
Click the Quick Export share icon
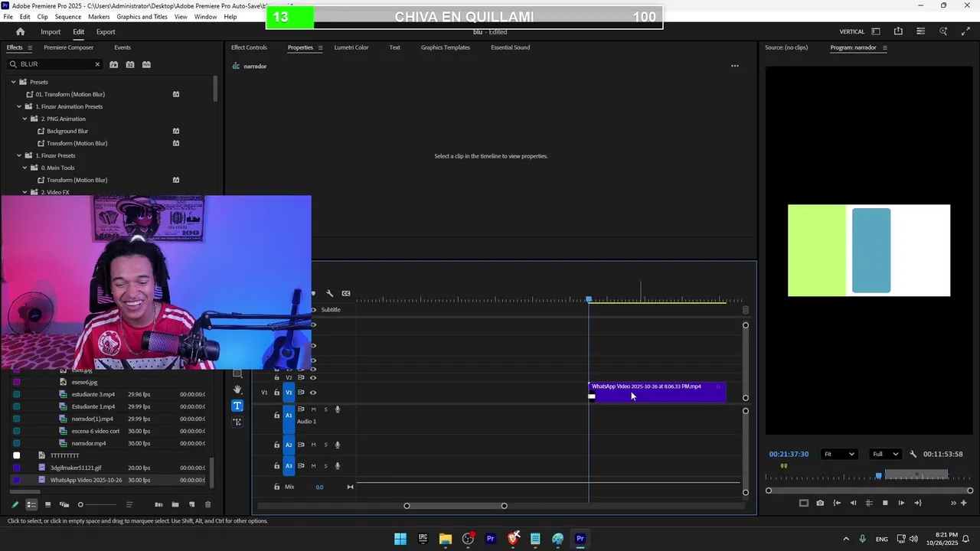(x=898, y=31)
